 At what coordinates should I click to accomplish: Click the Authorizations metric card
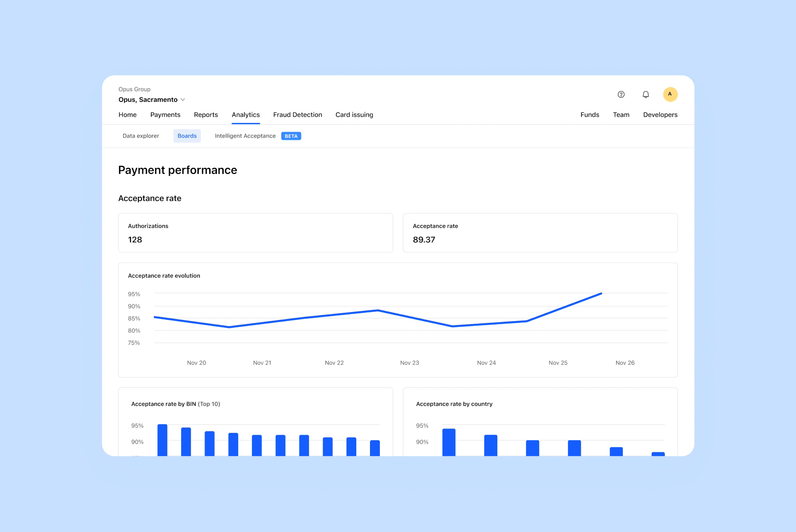[255, 233]
